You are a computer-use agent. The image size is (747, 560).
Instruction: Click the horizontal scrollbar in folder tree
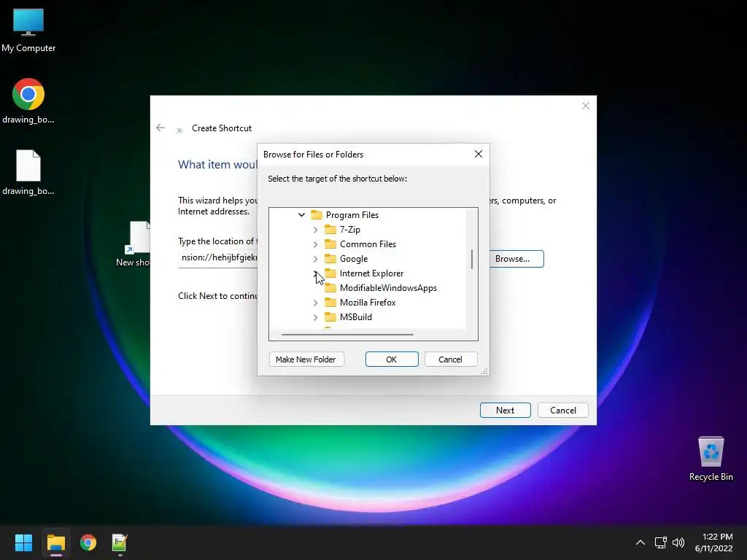(347, 335)
